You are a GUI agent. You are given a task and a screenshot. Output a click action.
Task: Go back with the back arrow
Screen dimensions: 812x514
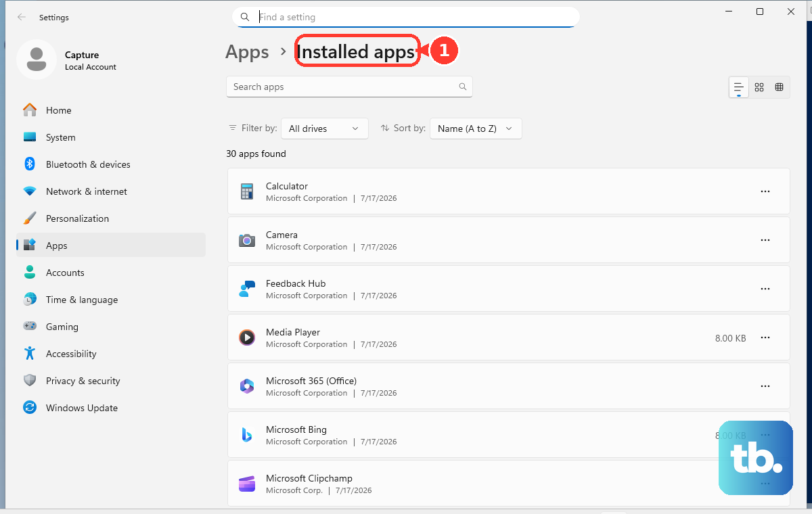[x=22, y=17]
